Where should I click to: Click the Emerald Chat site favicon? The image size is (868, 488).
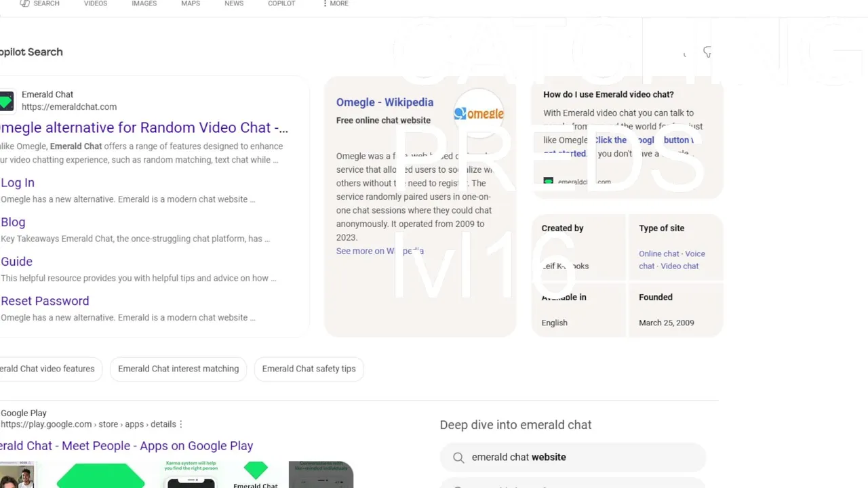[x=6, y=101]
